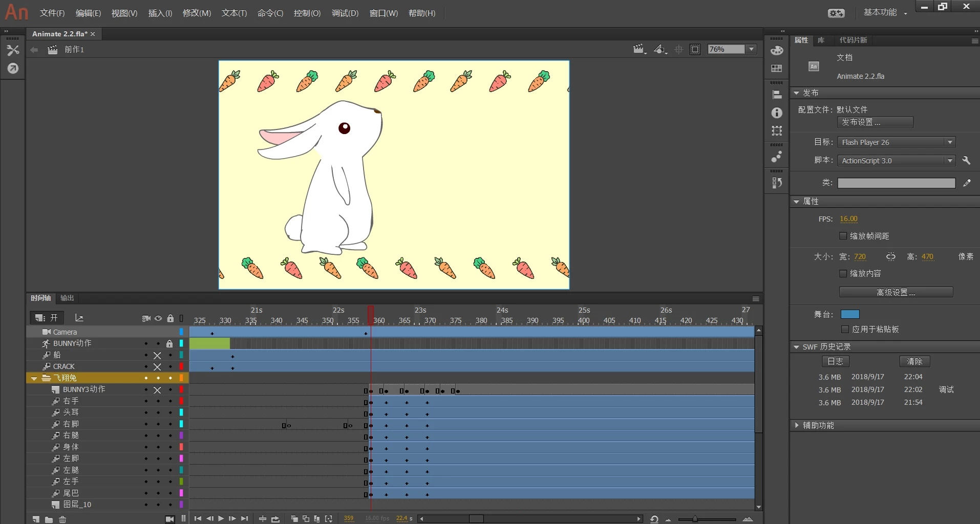Open the ActionScript 3.0 script dropdown

(x=897, y=161)
